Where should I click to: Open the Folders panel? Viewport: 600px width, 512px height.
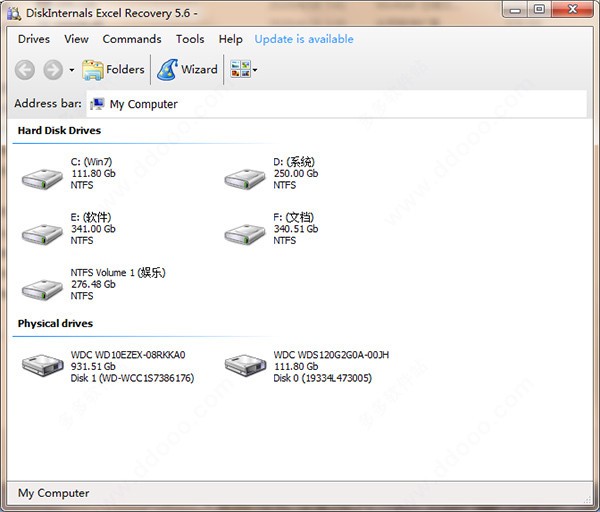tap(113, 70)
